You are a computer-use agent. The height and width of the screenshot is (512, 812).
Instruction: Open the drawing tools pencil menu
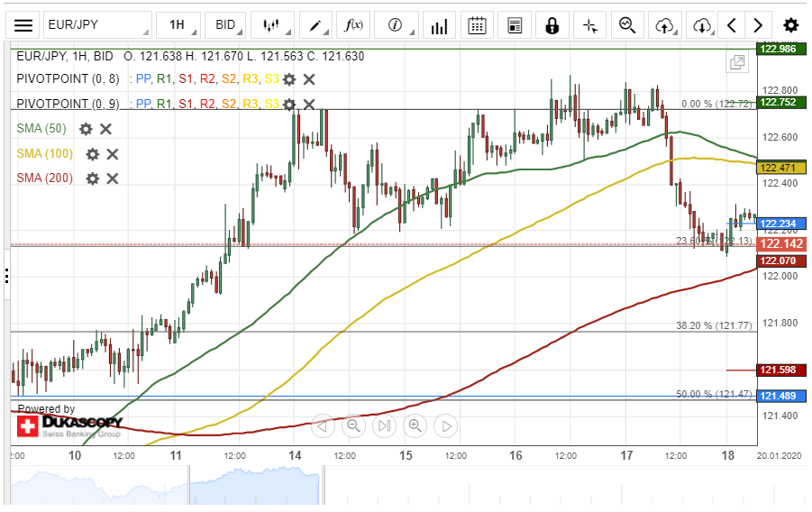click(x=315, y=25)
